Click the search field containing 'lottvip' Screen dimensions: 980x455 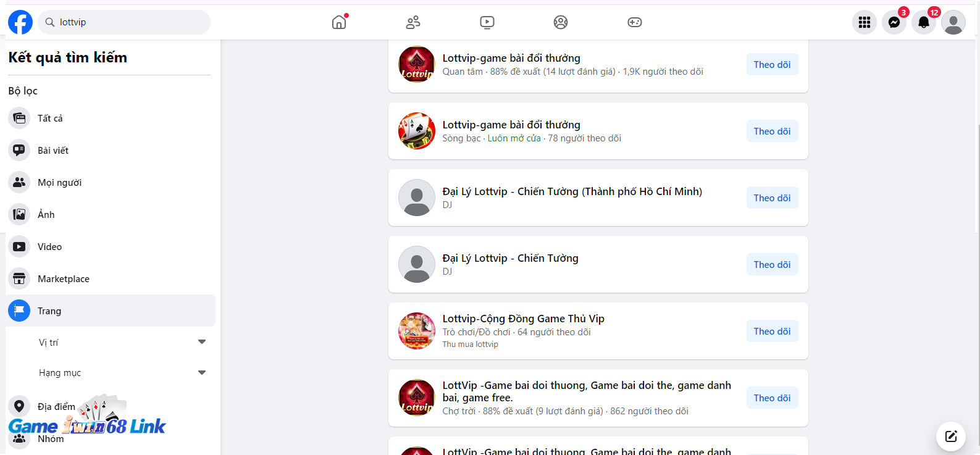coord(124,22)
